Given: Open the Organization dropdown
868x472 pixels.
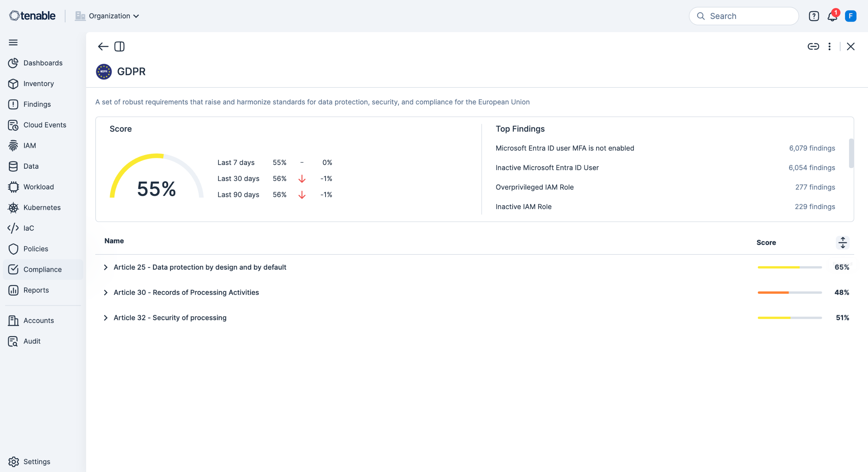Looking at the screenshot, I should pyautogui.click(x=107, y=16).
